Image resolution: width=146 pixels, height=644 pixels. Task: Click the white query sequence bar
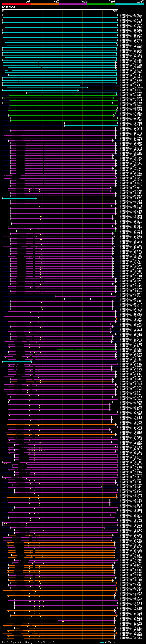click(60, 9)
